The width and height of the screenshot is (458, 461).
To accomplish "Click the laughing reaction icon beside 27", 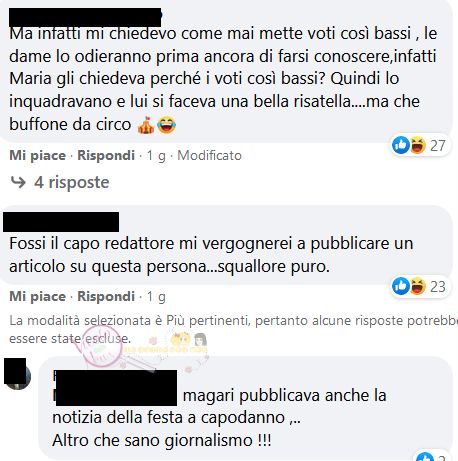I will click(x=418, y=145).
